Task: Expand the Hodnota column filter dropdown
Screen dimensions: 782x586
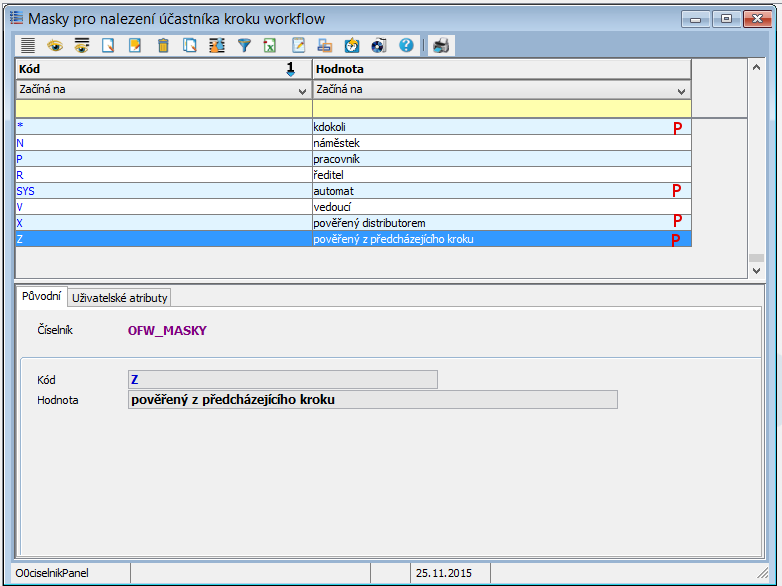Action: pos(680,90)
